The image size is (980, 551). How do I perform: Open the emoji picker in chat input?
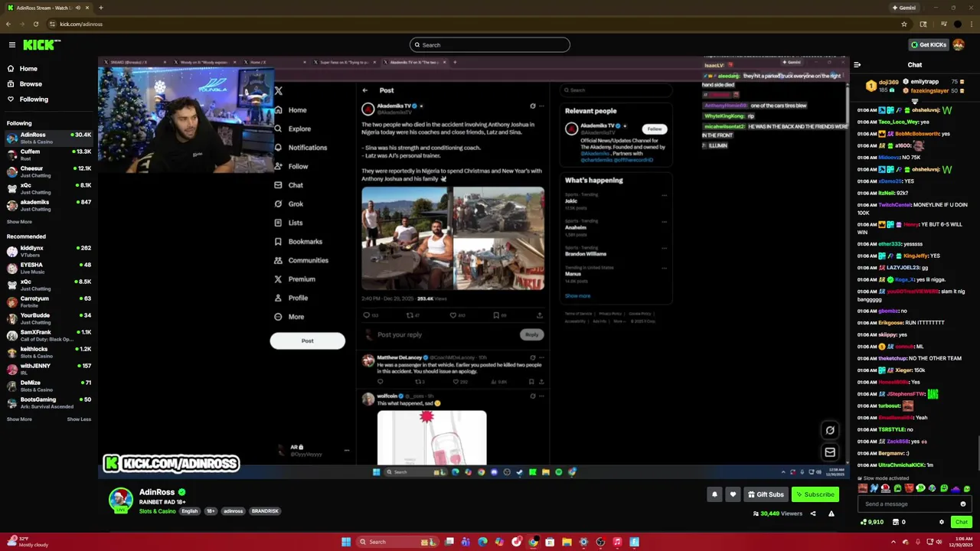[x=963, y=504]
